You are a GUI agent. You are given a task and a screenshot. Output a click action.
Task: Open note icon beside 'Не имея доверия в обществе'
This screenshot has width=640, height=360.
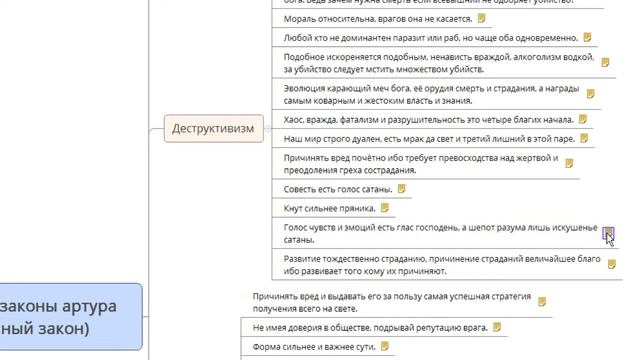tap(497, 327)
